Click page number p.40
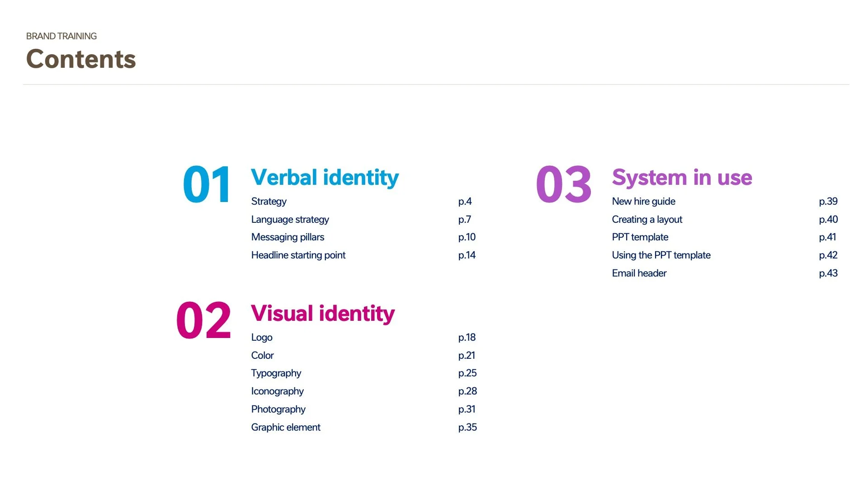 [x=828, y=220]
